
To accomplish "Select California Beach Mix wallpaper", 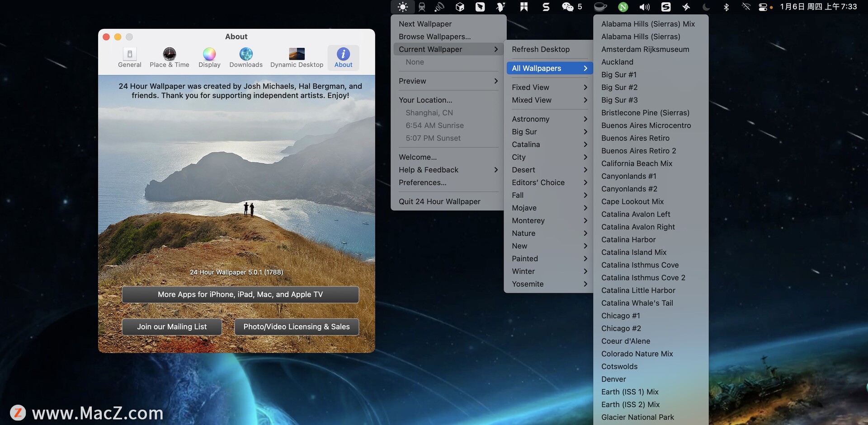I will coord(651,163).
